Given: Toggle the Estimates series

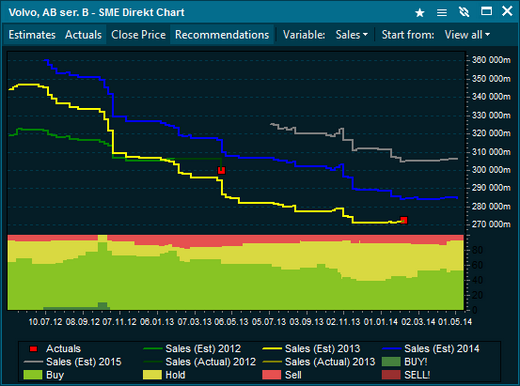Looking at the screenshot, I should point(32,35).
